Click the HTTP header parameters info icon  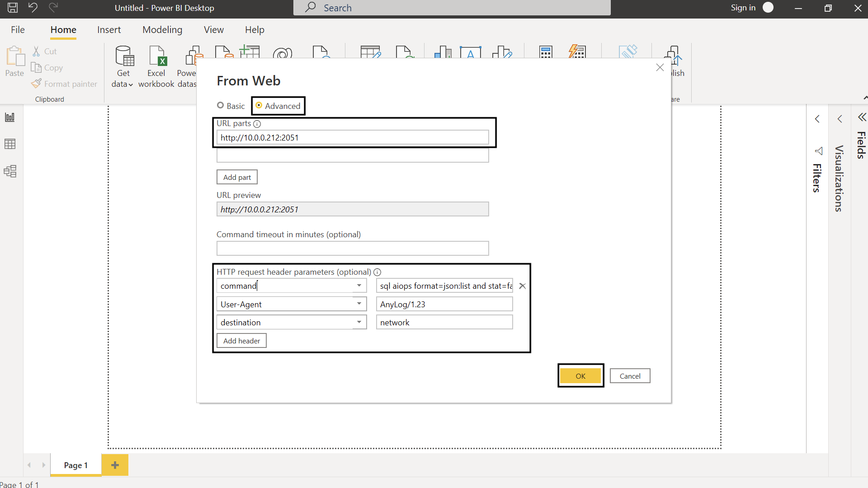click(377, 272)
